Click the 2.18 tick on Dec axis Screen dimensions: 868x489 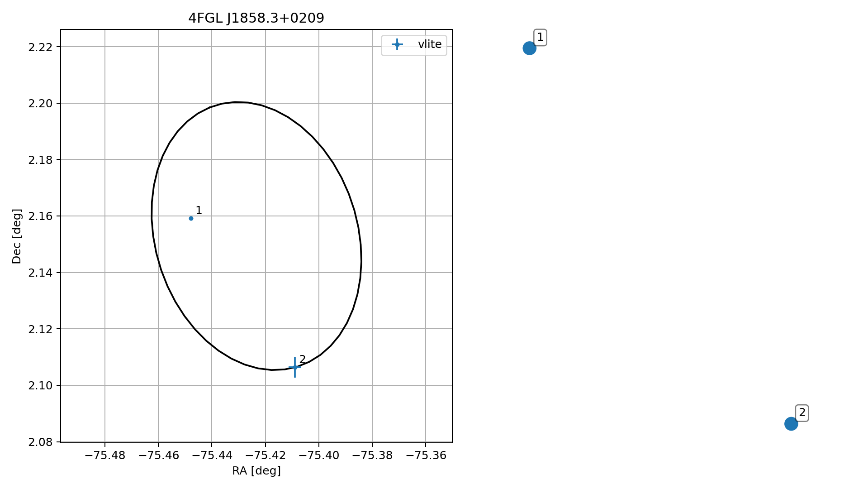pos(41,160)
